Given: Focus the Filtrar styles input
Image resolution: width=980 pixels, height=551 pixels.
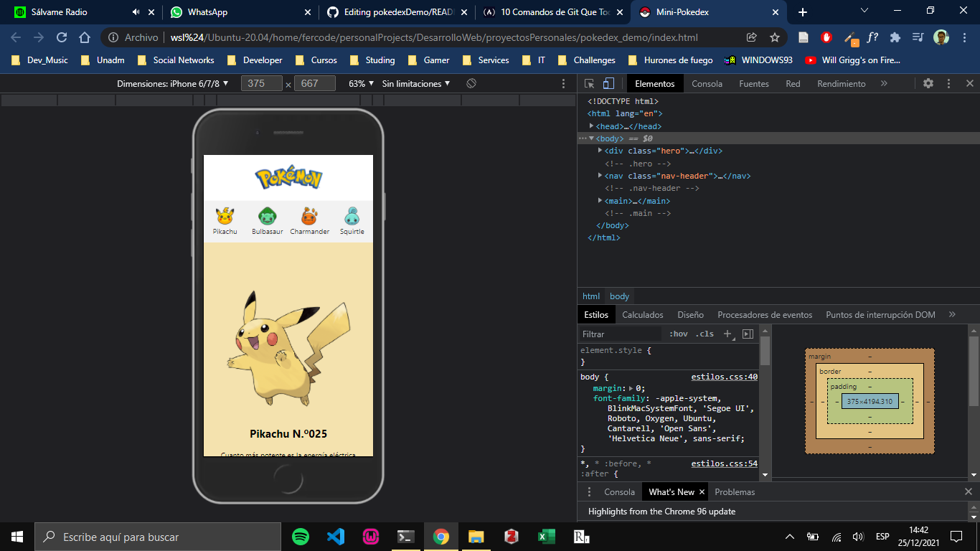Looking at the screenshot, I should [620, 334].
